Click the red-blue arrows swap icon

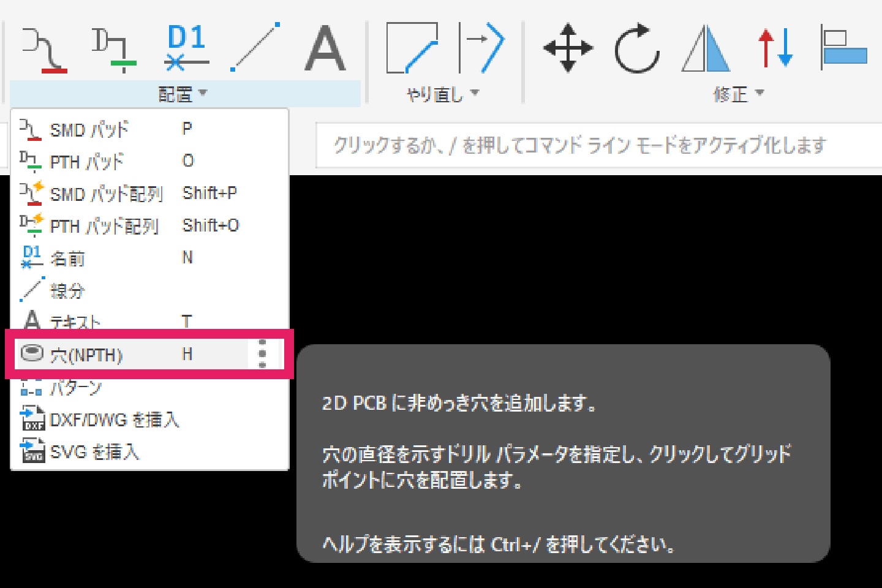pos(775,48)
